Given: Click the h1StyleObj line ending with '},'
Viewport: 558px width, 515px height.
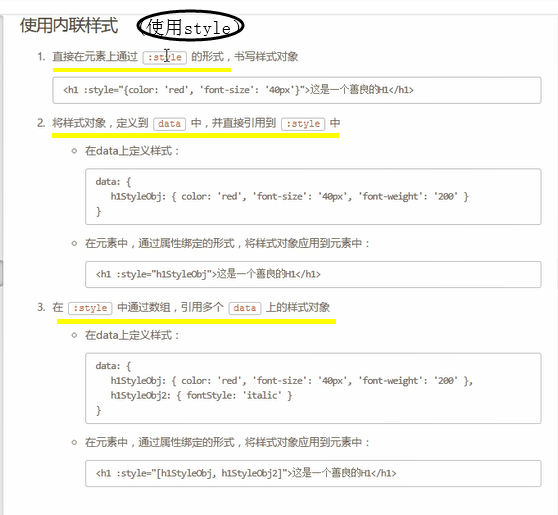Looking at the screenshot, I should [292, 381].
